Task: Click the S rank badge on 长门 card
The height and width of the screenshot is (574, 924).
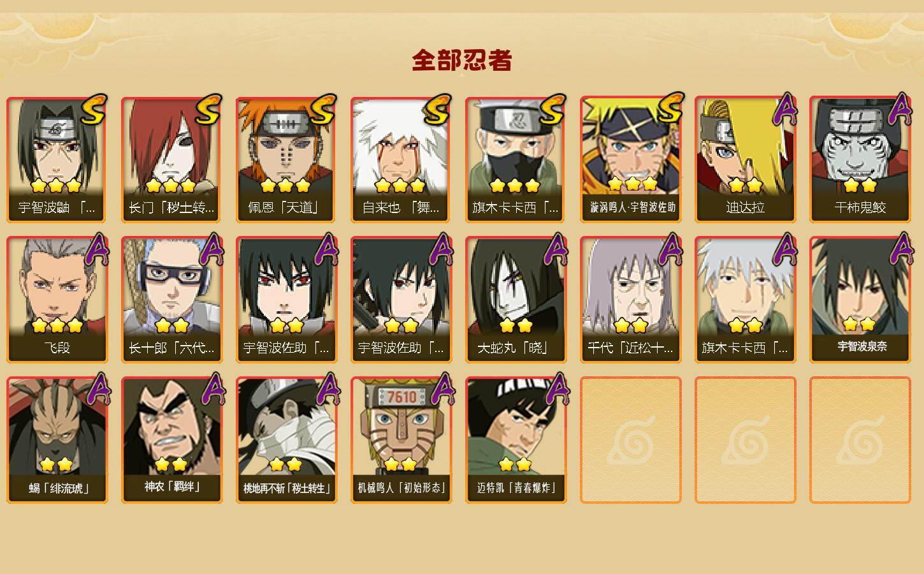Action: [208, 109]
